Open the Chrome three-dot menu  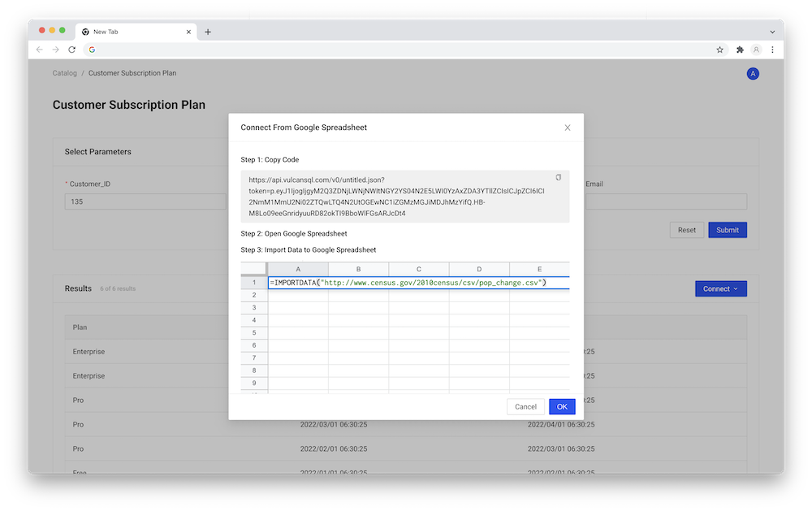[772, 50]
